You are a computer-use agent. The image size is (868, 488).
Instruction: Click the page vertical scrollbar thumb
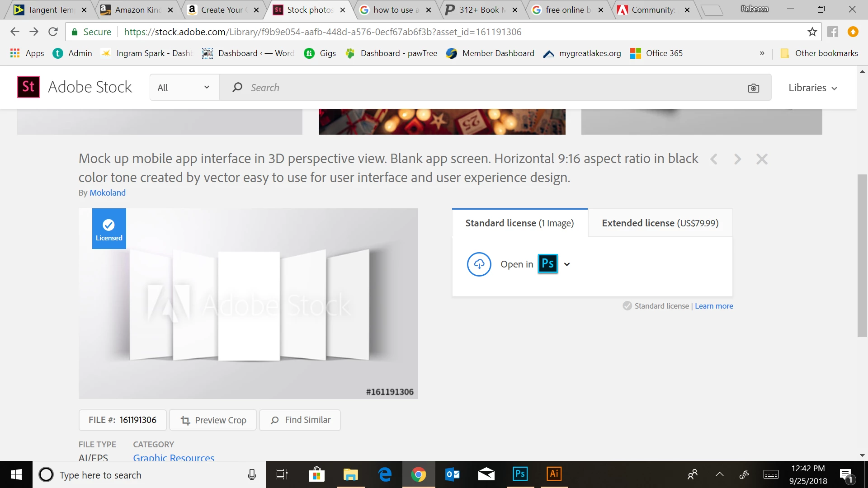[862, 255]
